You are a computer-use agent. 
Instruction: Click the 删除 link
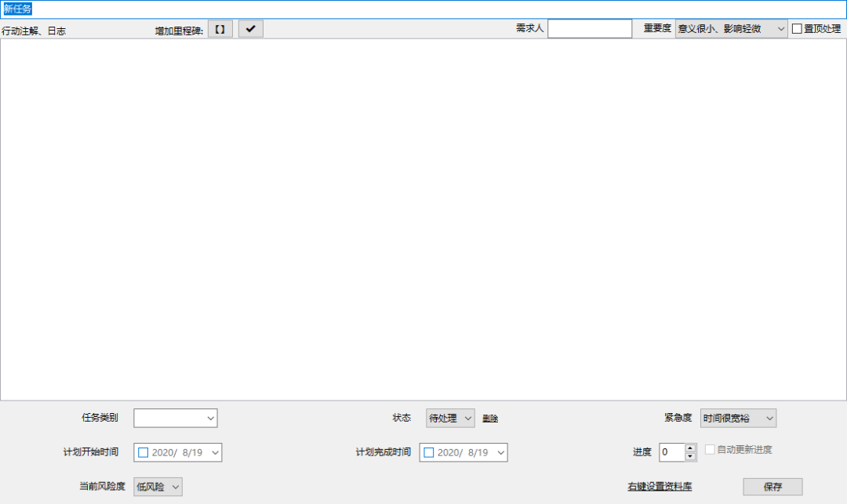pyautogui.click(x=490, y=419)
